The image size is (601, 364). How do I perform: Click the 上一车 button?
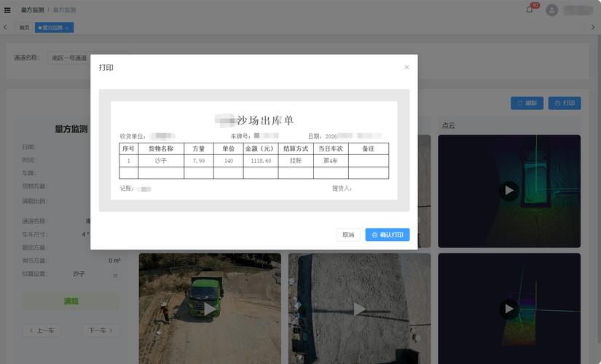(x=42, y=331)
